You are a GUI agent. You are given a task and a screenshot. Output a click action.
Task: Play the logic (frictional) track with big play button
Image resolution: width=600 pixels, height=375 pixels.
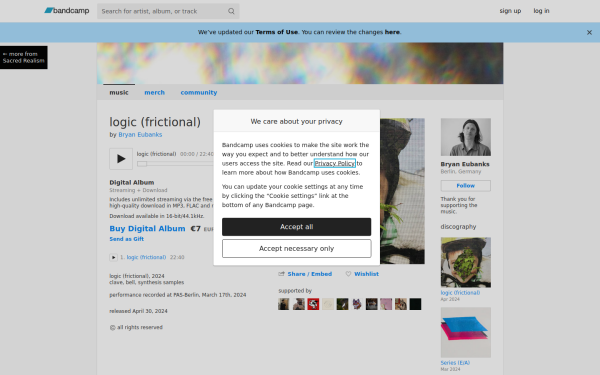pyautogui.click(x=121, y=159)
